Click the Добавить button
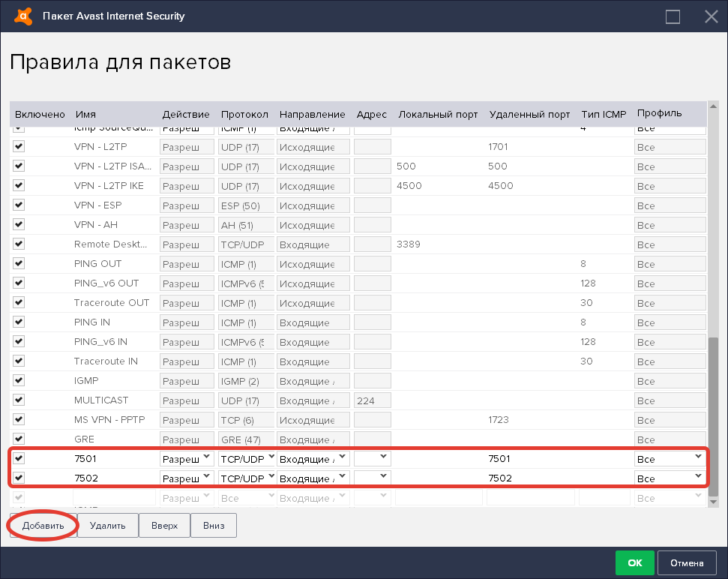Screen dimensions: 728x579 point(43,526)
